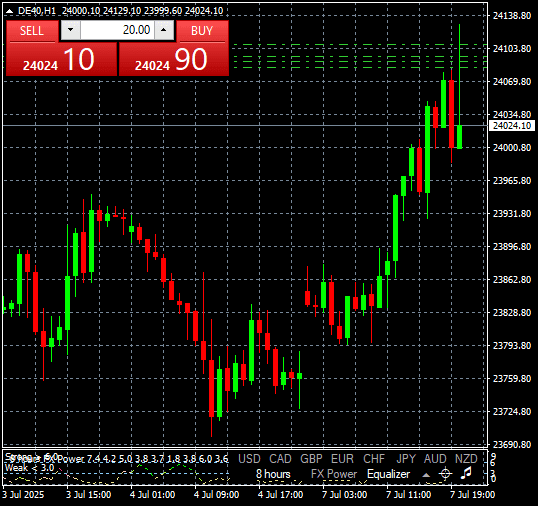Screen dimensions: 538x506
Task: Select the FX Power mode label
Action: click(334, 474)
